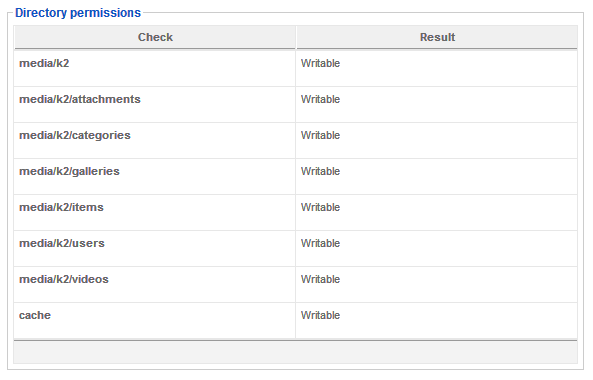Image resolution: width=593 pixels, height=380 pixels.
Task: Click the Directory permissions legend title
Action: pos(78,13)
